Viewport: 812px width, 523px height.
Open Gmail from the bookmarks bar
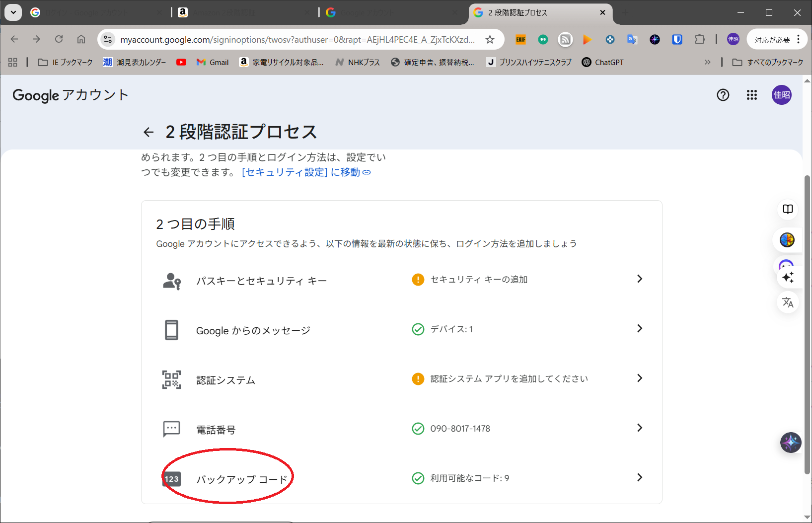point(213,63)
